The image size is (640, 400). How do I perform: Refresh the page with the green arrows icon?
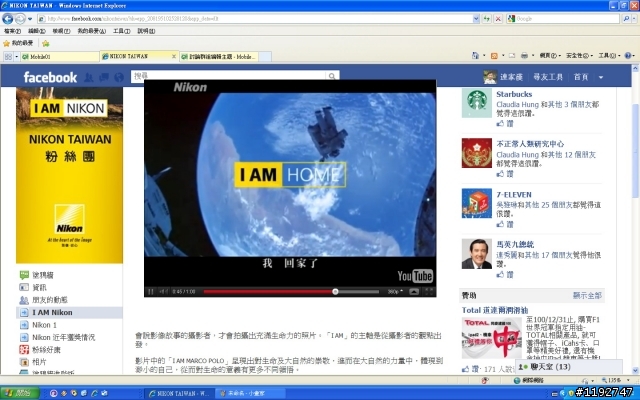point(486,19)
